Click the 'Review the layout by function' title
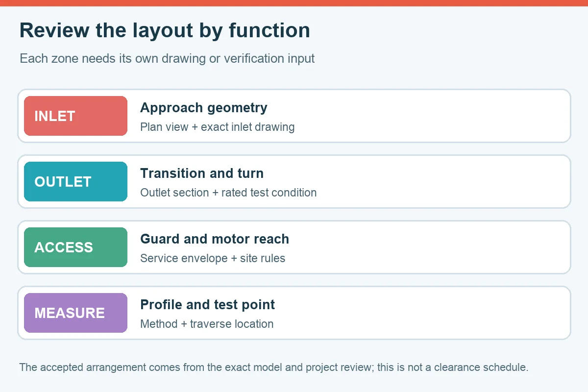The width and height of the screenshot is (588, 392). [x=165, y=30]
